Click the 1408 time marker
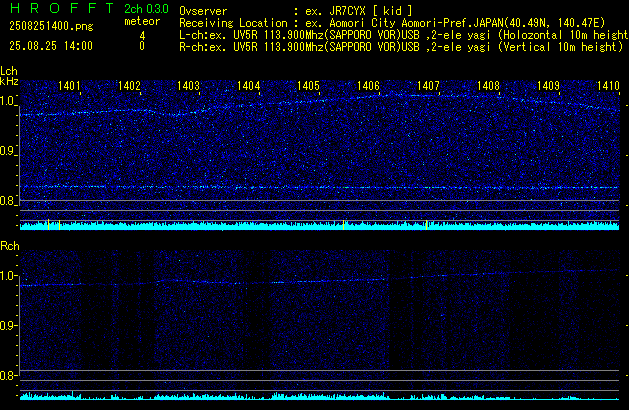 pyautogui.click(x=488, y=86)
